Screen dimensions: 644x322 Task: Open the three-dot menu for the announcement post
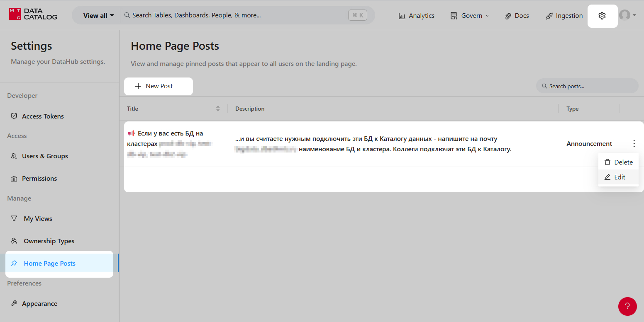634,144
